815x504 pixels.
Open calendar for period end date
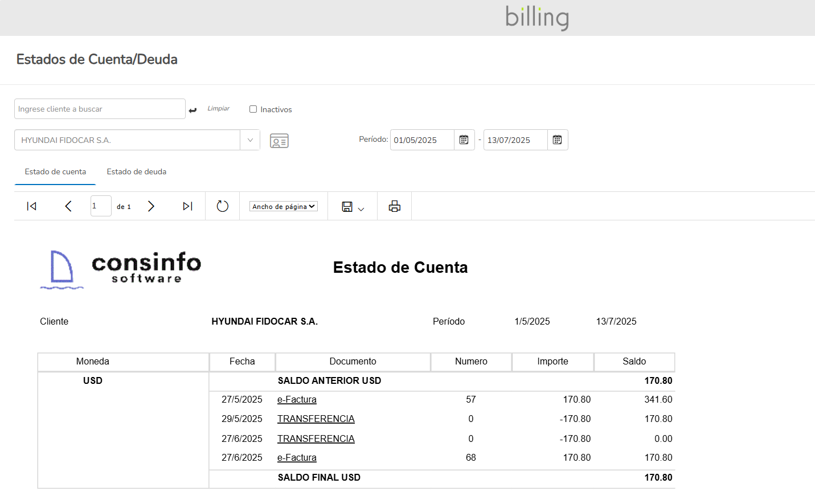557,140
